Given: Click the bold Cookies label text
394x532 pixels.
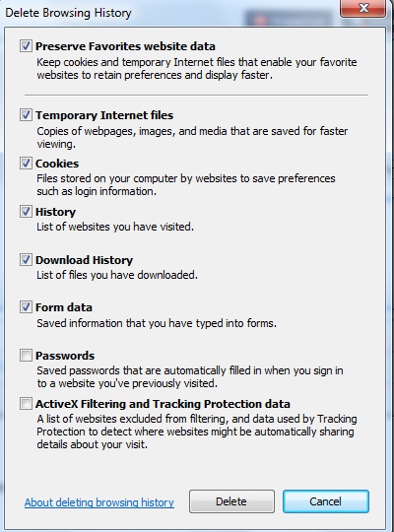Looking at the screenshot, I should point(57,164).
